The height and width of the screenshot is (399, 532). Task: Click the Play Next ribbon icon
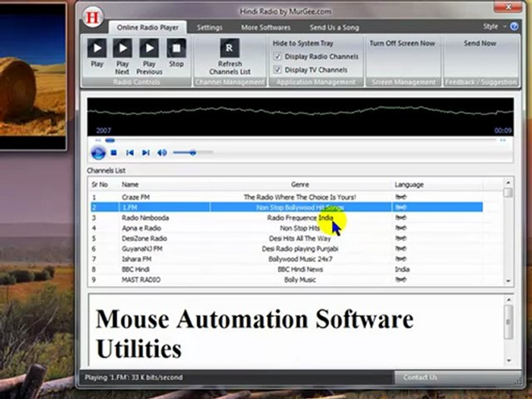pyautogui.click(x=122, y=48)
